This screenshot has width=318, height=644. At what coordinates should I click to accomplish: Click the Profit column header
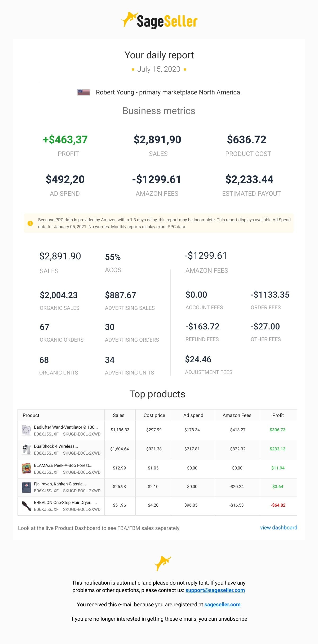click(x=278, y=415)
